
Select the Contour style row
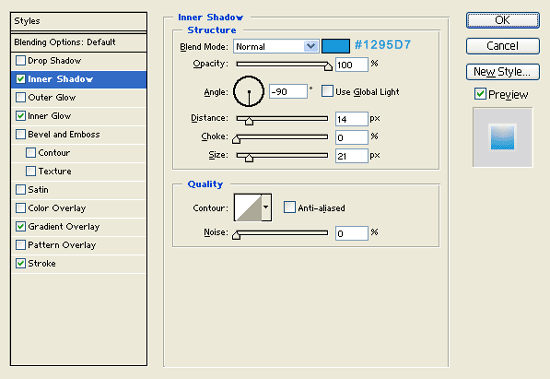79,153
